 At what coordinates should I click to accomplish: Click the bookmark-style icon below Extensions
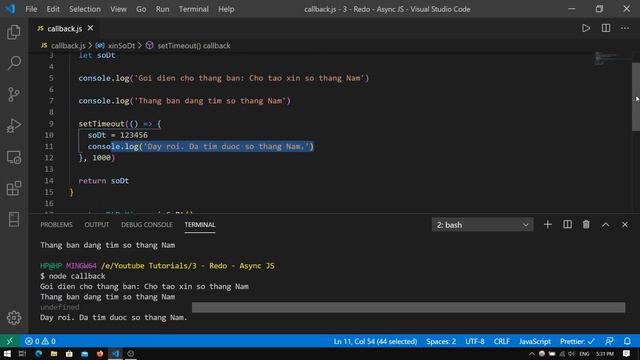tap(14, 219)
